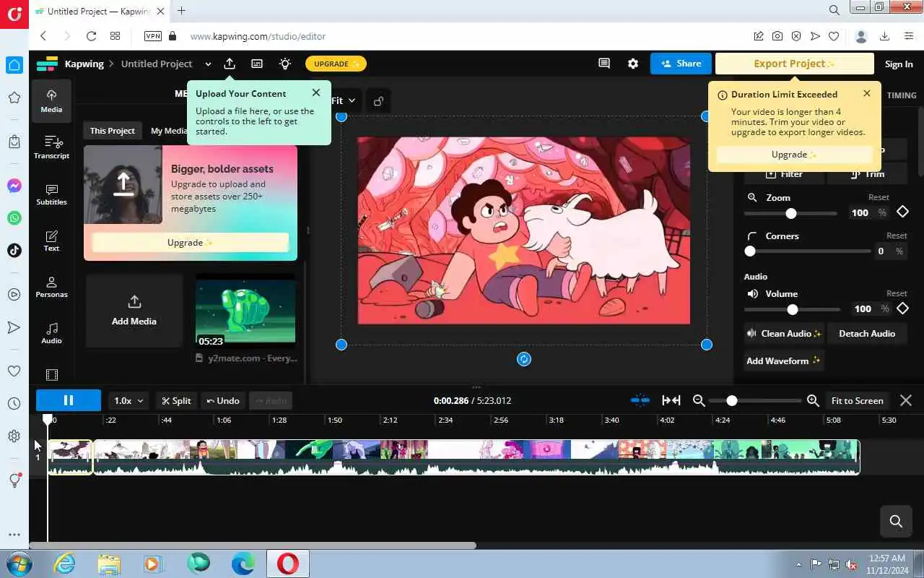Click the timeline zoom slider handle
Screen dimensions: 924x578
pos(732,400)
